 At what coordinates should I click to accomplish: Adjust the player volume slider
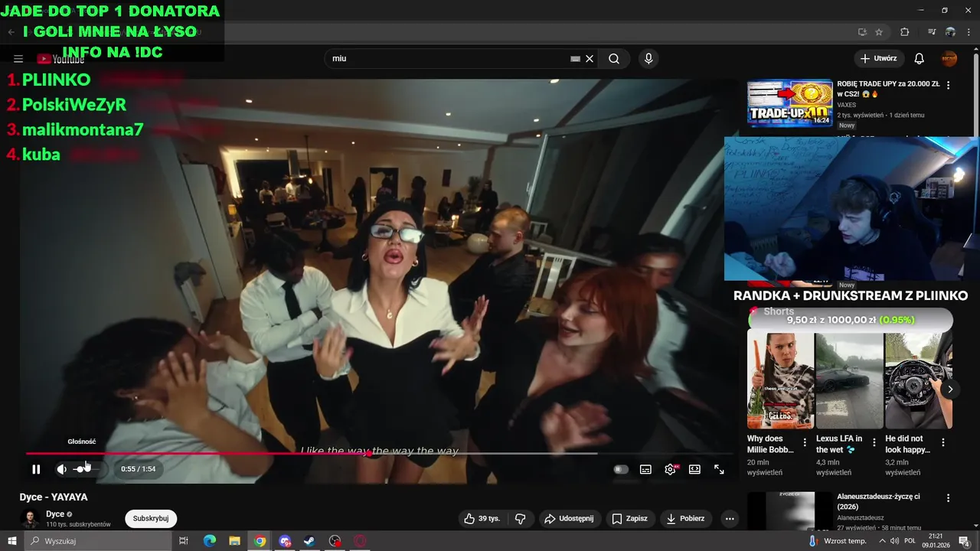[85, 469]
